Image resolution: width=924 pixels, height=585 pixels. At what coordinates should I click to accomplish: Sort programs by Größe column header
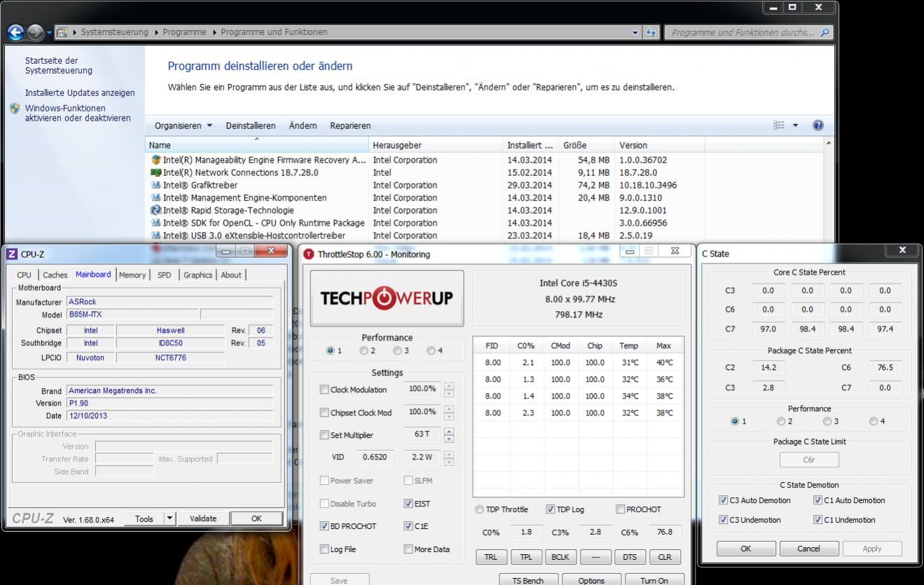(587, 145)
